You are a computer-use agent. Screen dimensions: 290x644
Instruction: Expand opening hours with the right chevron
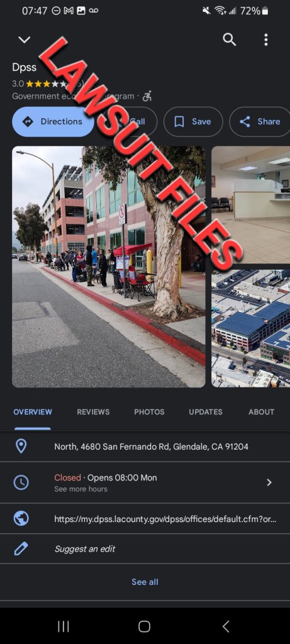click(269, 482)
